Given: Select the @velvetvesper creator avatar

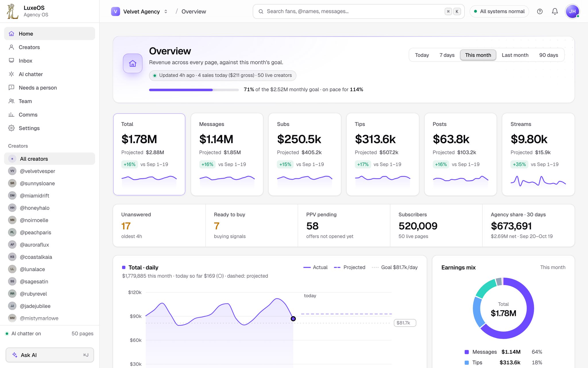Looking at the screenshot, I should point(12,171).
